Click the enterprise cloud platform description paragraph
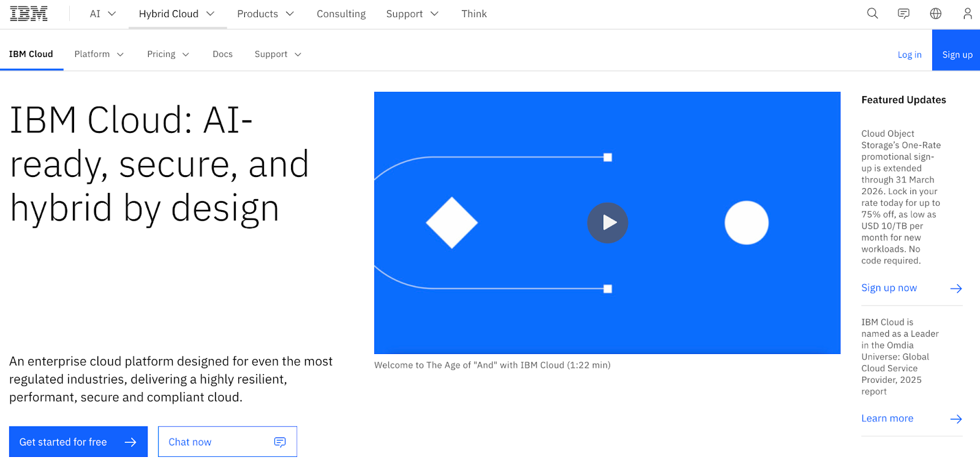This screenshot has height=468, width=980. pos(171,379)
